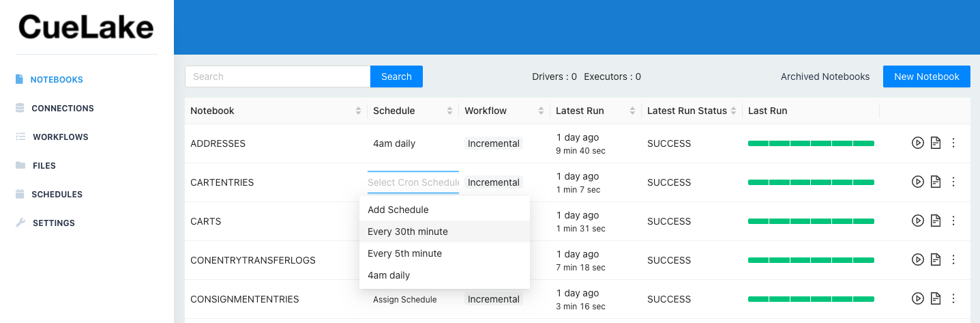Open Workflows section in sidebar
The height and width of the screenshot is (323, 980).
point(60,137)
